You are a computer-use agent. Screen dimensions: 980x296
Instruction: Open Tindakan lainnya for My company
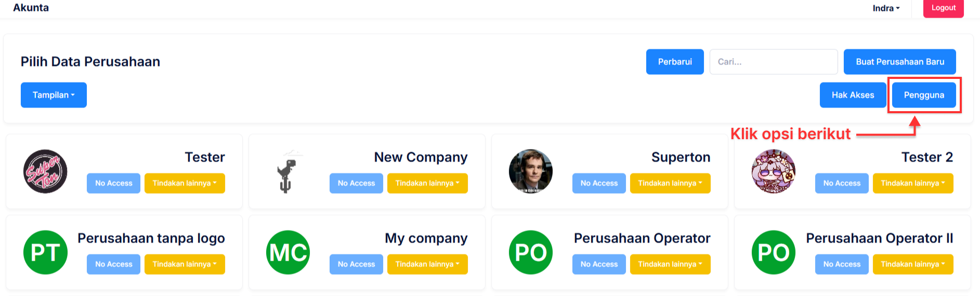[427, 264]
